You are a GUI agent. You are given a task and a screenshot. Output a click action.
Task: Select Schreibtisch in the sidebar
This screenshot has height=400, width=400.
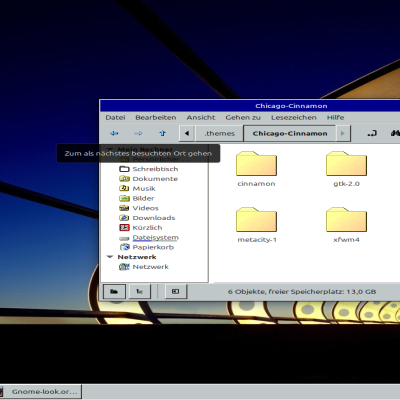pos(149,169)
